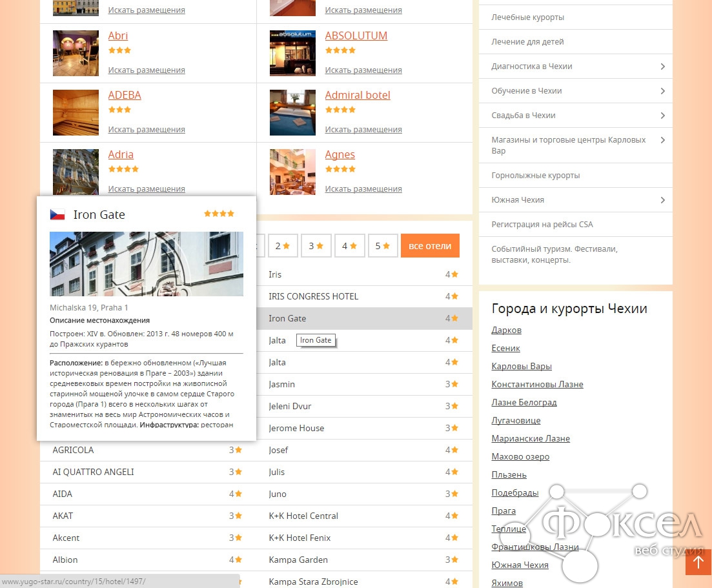Expand the Южная Чехия sidebar menu chevron

[662, 200]
